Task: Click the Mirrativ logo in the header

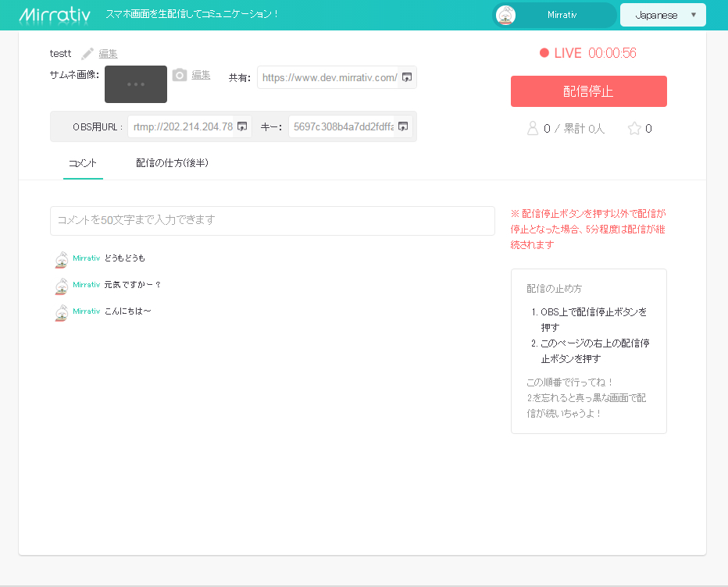Action: [x=56, y=15]
